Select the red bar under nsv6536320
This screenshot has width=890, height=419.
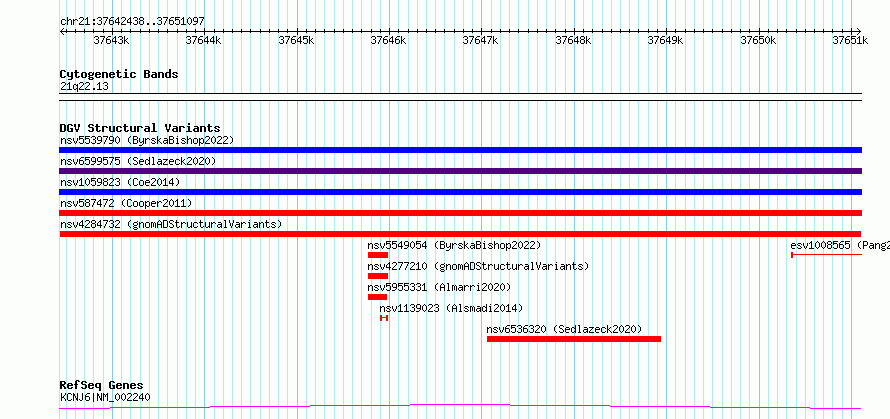point(574,339)
